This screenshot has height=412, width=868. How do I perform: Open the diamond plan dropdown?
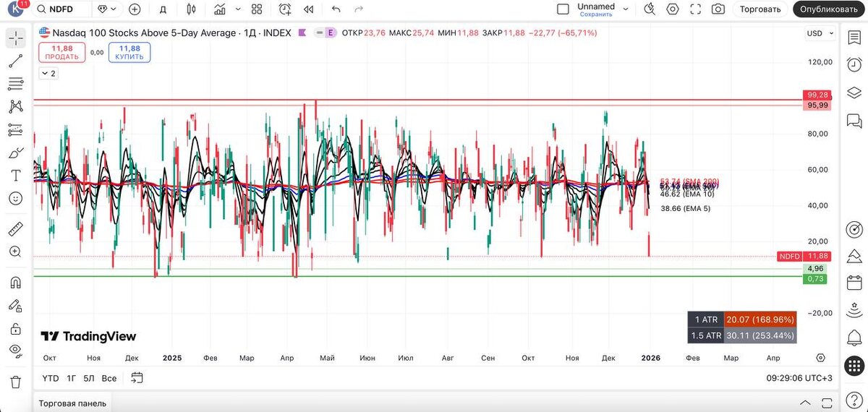click(x=107, y=9)
